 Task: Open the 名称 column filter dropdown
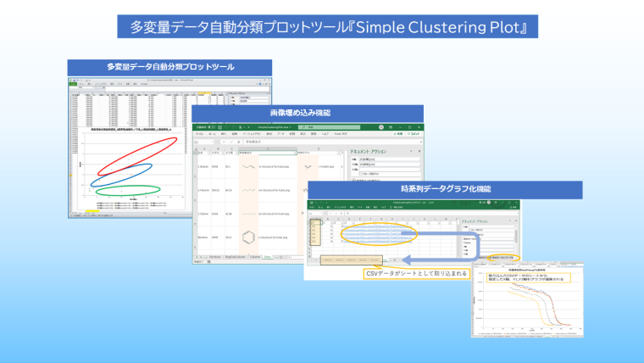pos(207,152)
